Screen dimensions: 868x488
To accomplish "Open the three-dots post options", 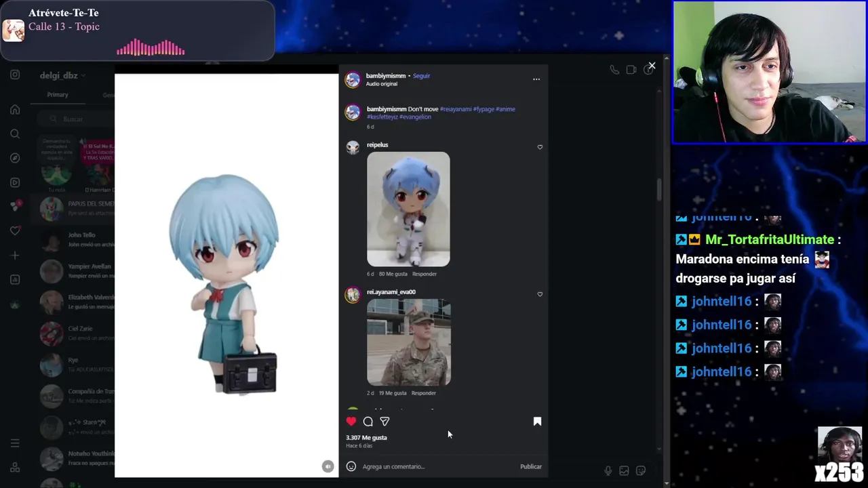I will (536, 79).
